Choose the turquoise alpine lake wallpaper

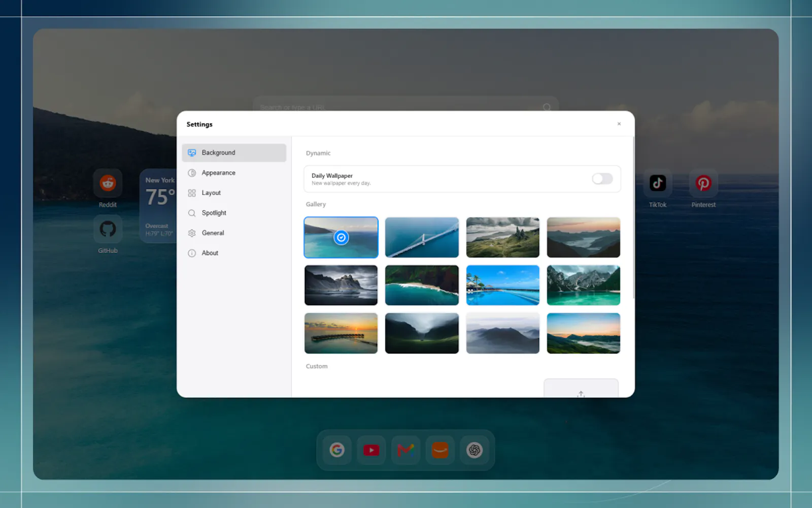(584, 285)
